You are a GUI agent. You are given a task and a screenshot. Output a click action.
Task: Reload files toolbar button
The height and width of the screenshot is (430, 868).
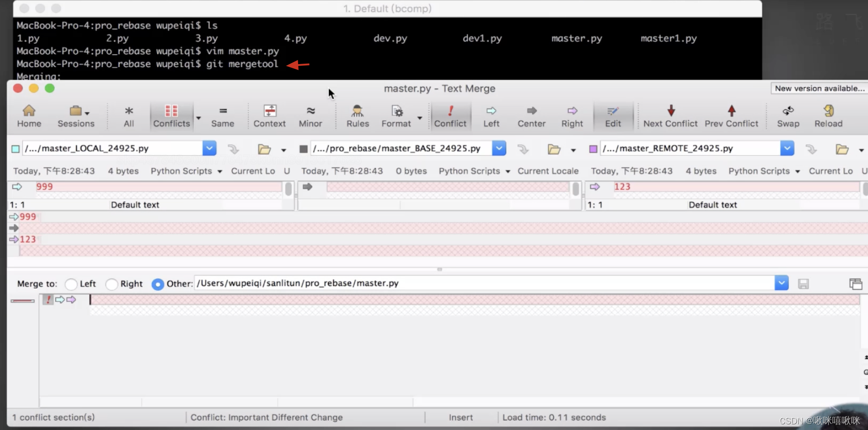(x=828, y=116)
